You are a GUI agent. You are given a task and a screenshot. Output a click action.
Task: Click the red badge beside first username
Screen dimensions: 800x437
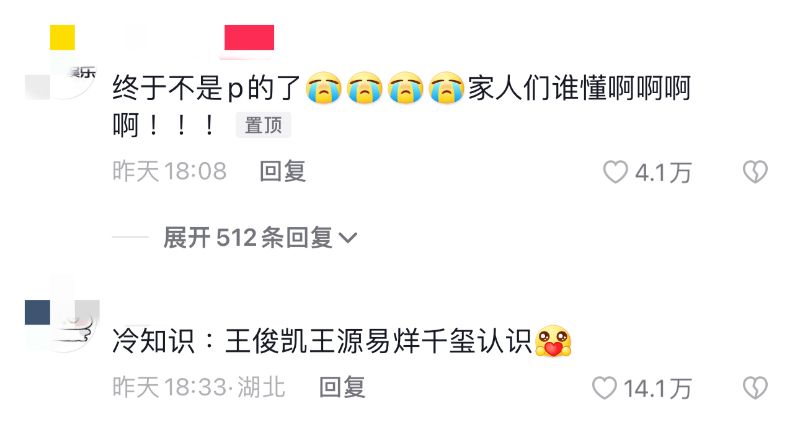tap(249, 37)
